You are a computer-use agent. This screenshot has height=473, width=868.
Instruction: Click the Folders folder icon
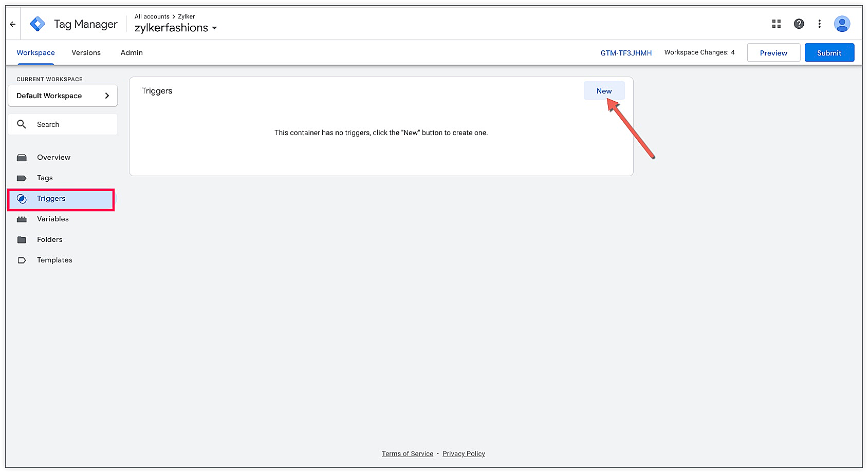[x=22, y=240]
